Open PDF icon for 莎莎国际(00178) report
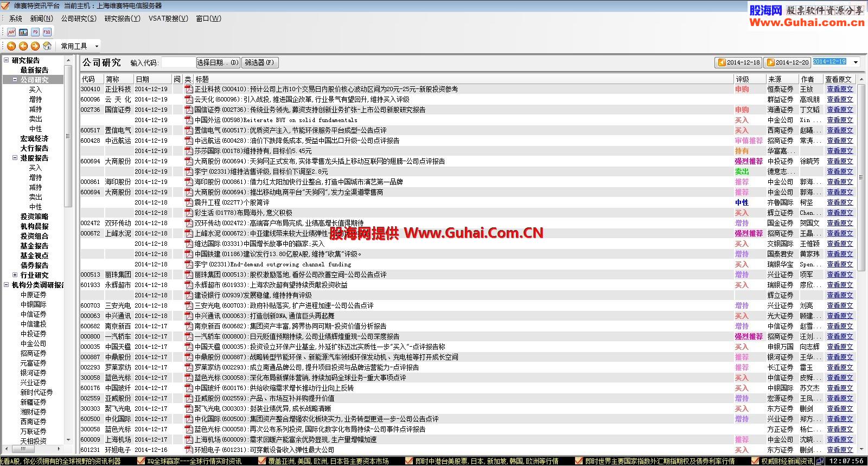 point(189,151)
